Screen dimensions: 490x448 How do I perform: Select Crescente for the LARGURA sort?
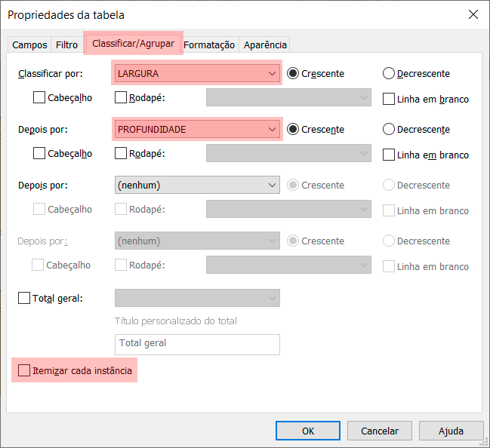click(294, 74)
